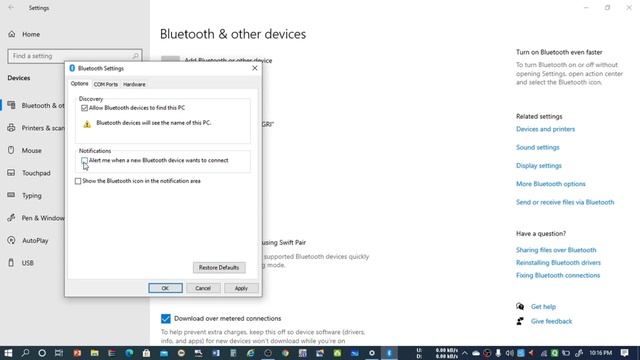Check Show the Bluetooth icon in notification area

(x=78, y=181)
